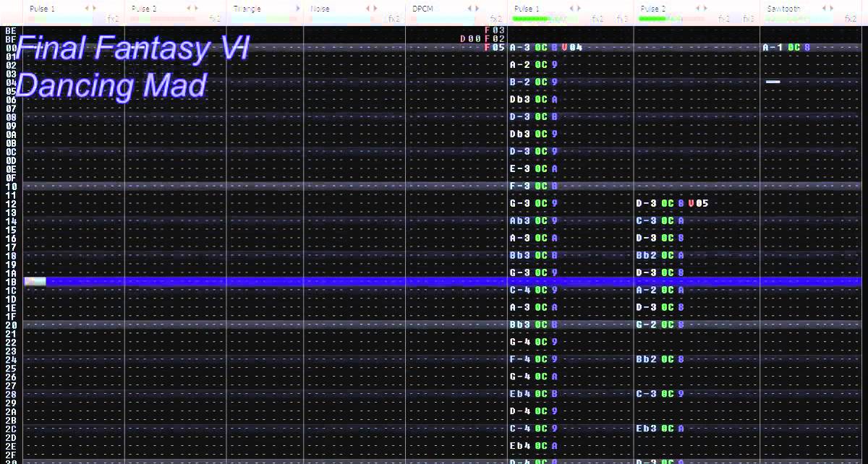The width and height of the screenshot is (868, 464).
Task: Select the D-4 note on row 2A
Action: click(x=520, y=411)
